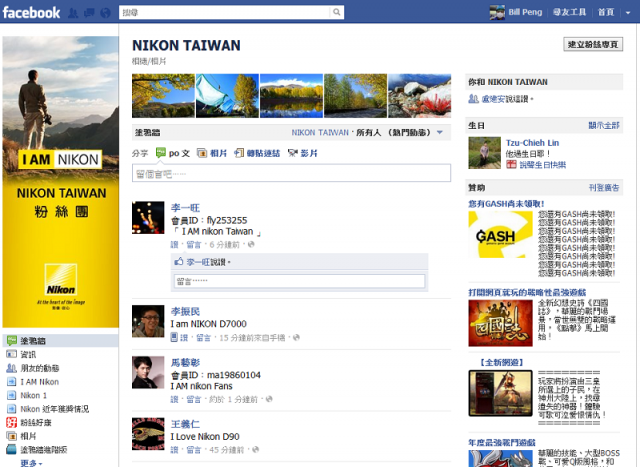Select the link share option

[x=257, y=153]
